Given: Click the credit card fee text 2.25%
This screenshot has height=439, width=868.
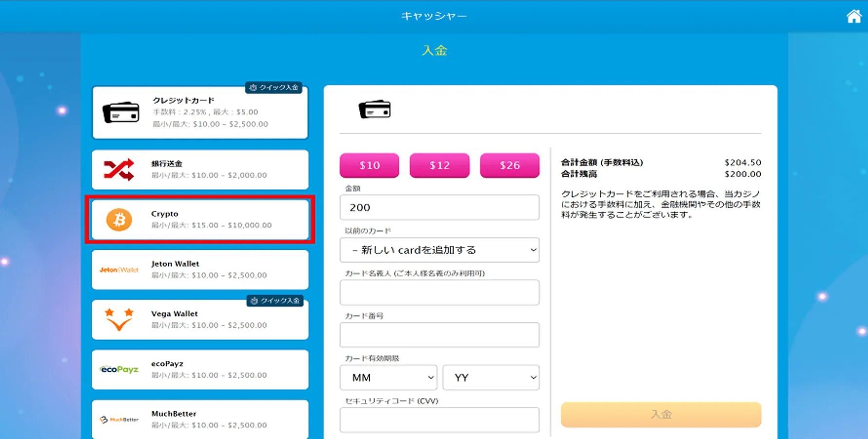Looking at the screenshot, I should (195, 112).
